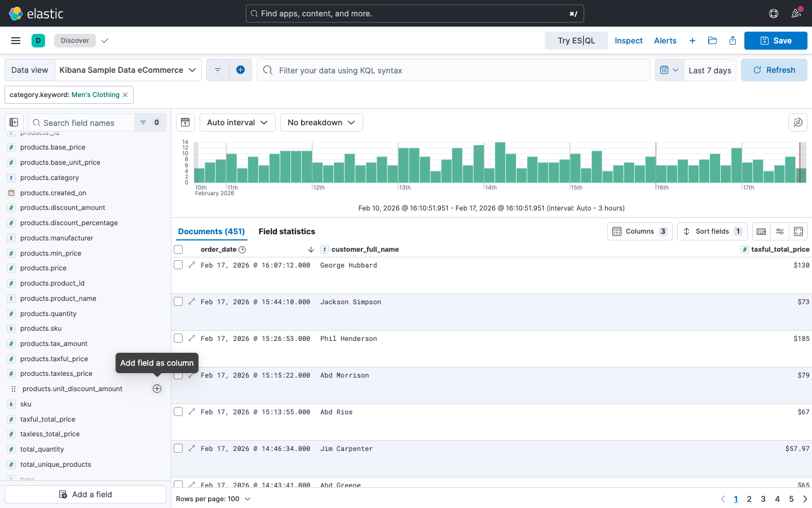Select the George Hubbard row checkbox
Screen dimensions: 812x508
point(178,265)
